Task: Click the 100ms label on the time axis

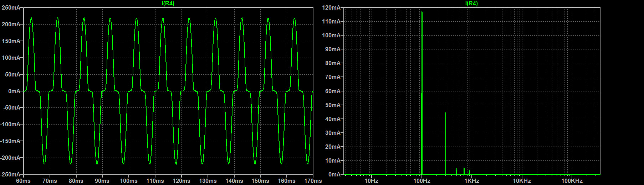Action: click(x=129, y=181)
